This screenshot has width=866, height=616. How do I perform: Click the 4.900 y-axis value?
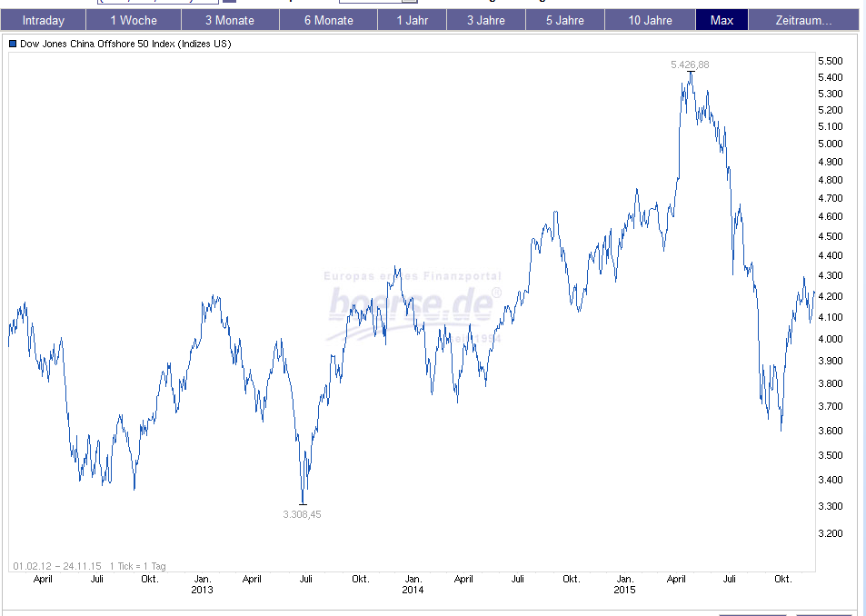pos(831,162)
